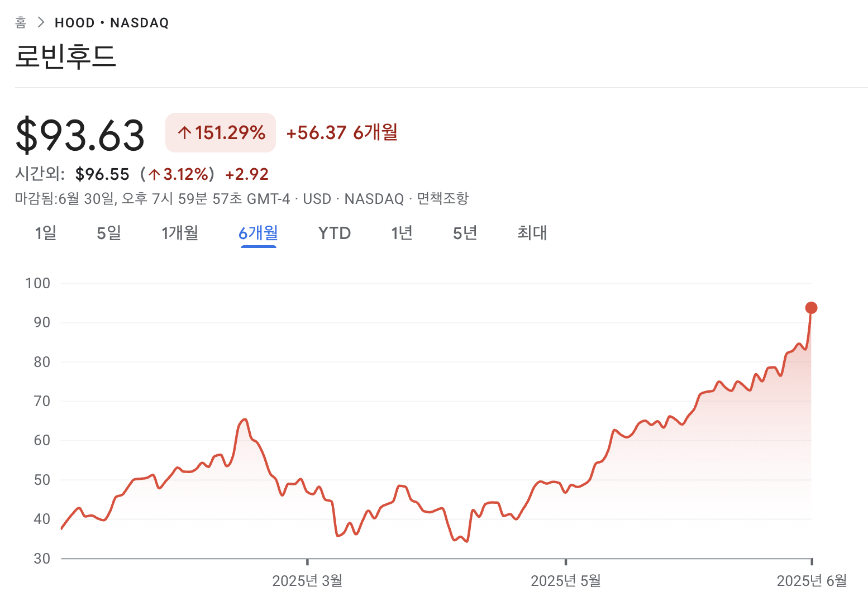The width and height of the screenshot is (868, 601).
Task: Open the 면책조항 disclaimer link
Action: (443, 198)
